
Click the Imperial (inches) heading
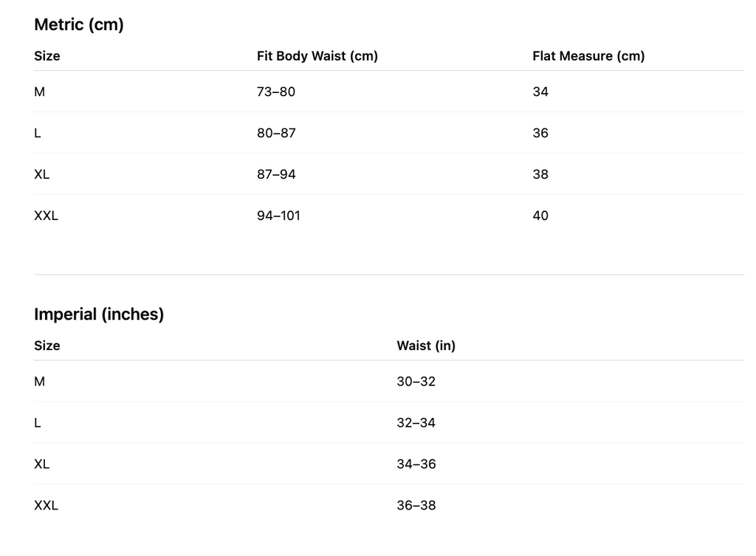pos(99,314)
